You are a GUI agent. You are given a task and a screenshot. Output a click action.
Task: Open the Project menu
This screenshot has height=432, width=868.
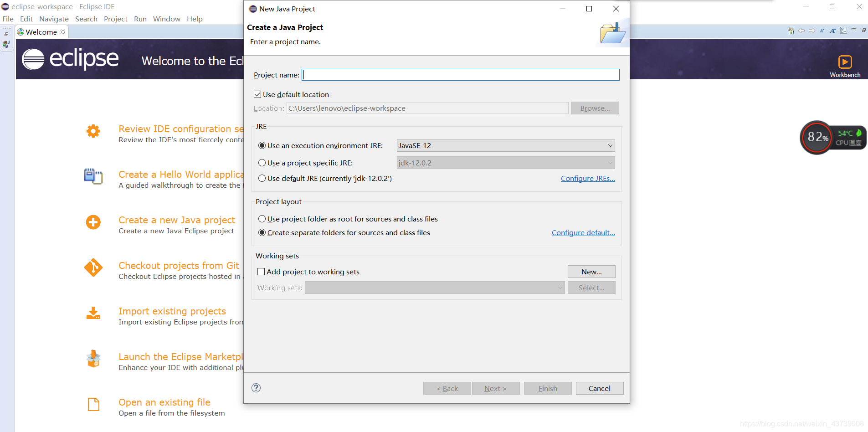[116, 19]
